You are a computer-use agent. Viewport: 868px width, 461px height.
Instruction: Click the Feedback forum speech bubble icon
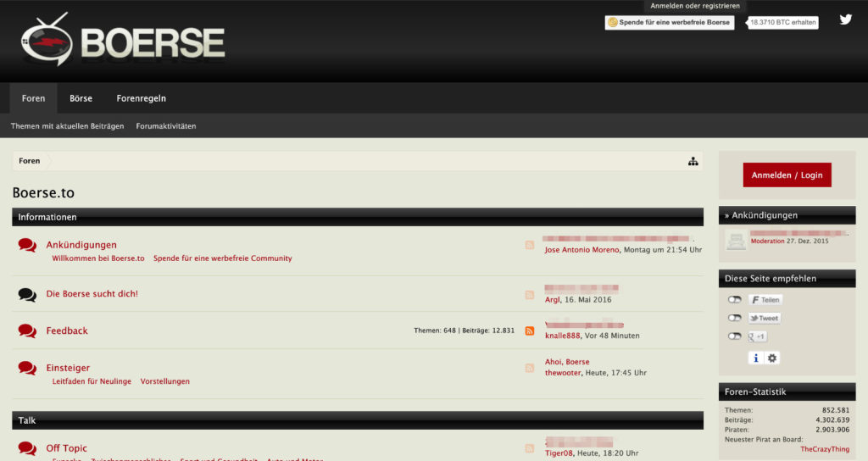tap(27, 331)
